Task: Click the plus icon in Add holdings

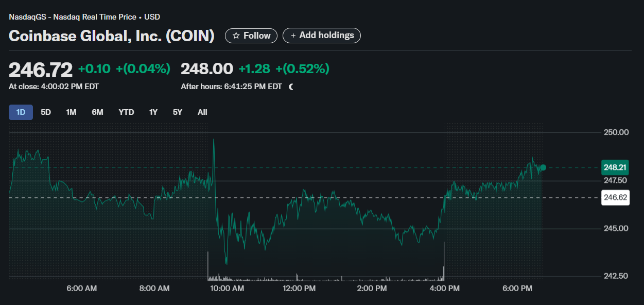Action: [x=293, y=36]
